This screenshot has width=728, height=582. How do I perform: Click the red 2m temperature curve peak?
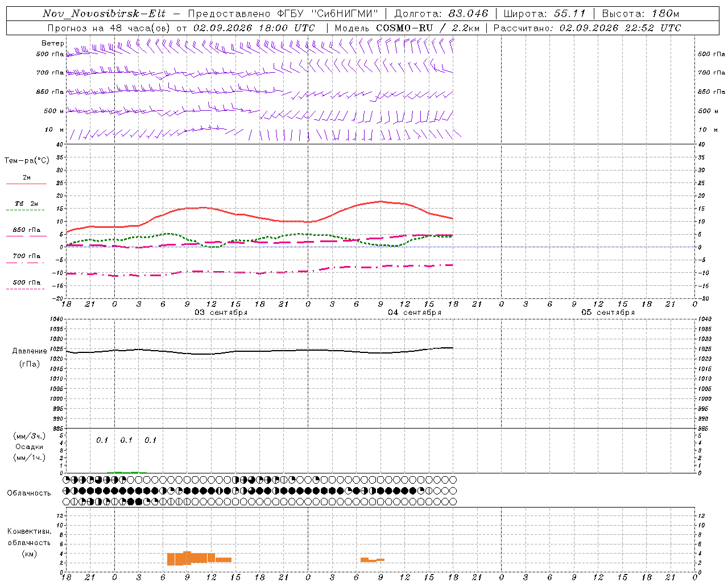[x=380, y=201]
